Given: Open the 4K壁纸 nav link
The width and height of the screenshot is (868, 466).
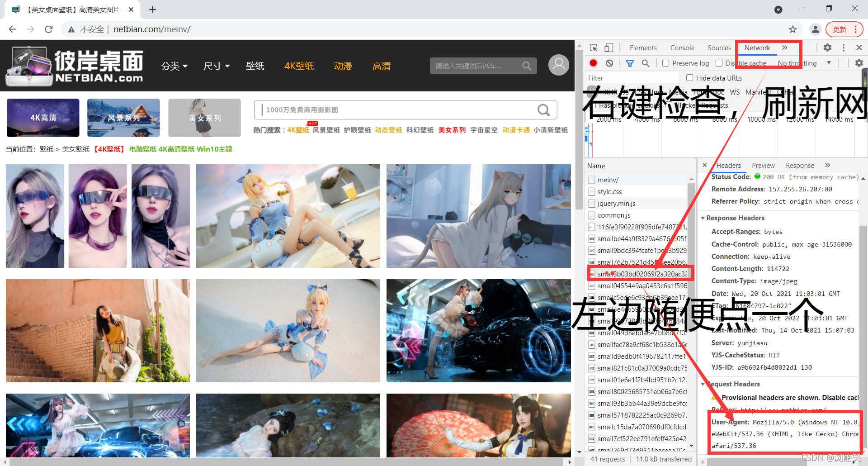Looking at the screenshot, I should point(299,66).
